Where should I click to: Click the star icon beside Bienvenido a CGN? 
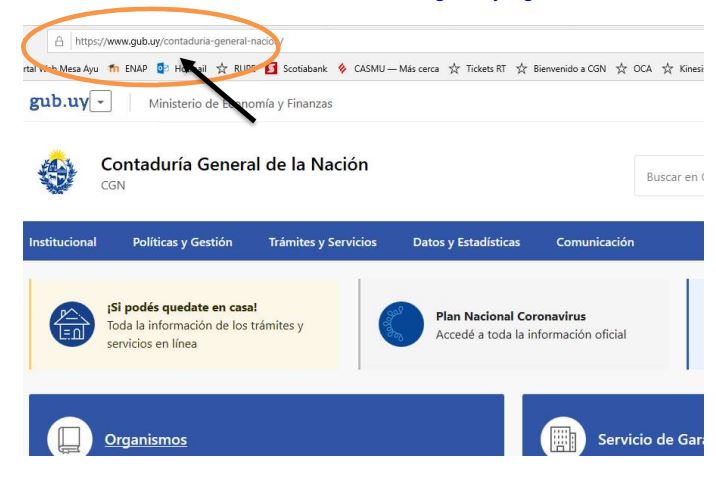tap(521, 68)
